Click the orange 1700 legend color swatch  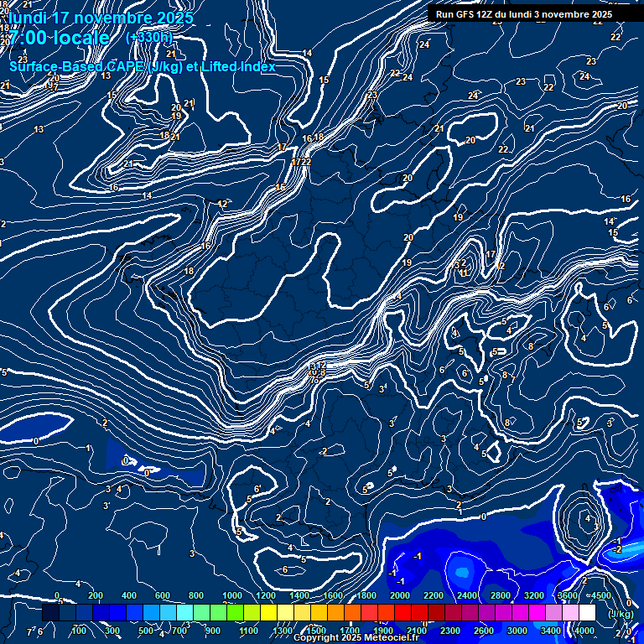(352, 613)
